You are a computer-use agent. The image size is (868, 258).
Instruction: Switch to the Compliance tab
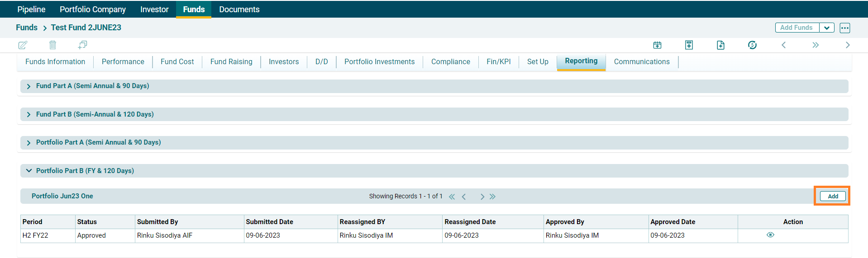(450, 62)
